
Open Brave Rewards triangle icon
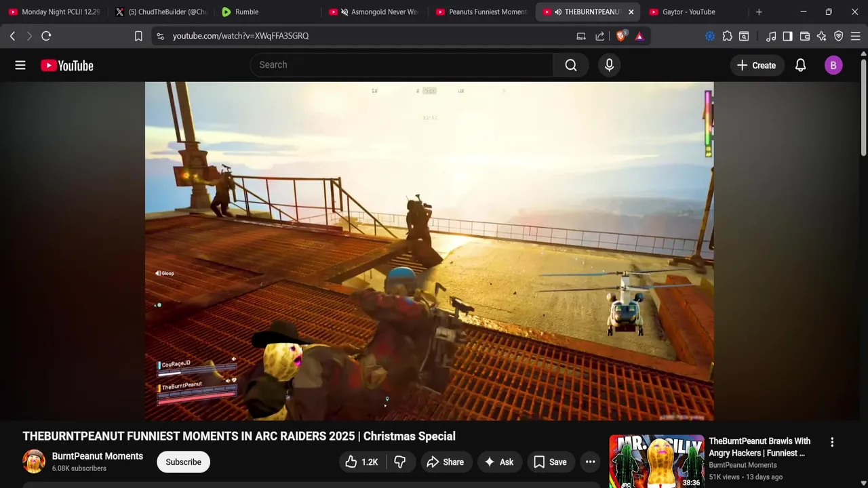(x=639, y=36)
